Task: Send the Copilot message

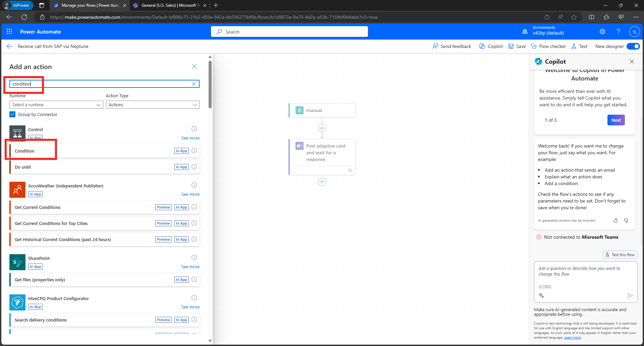Action: point(630,295)
